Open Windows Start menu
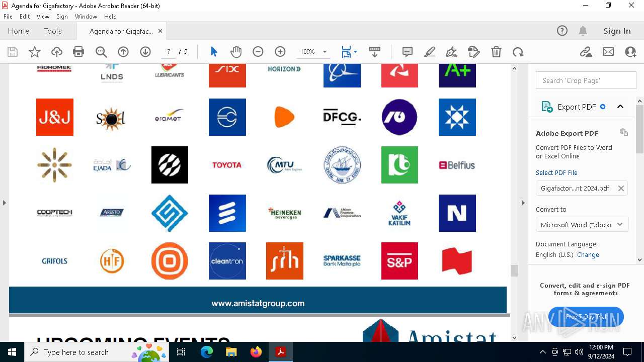Screen dimensions: 644x362 [x=12, y=352]
